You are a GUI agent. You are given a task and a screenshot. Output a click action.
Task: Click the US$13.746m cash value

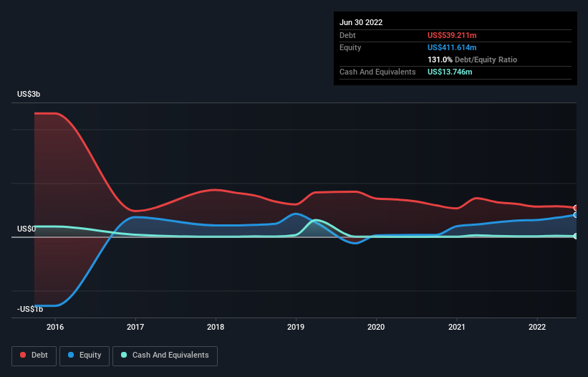click(x=450, y=72)
